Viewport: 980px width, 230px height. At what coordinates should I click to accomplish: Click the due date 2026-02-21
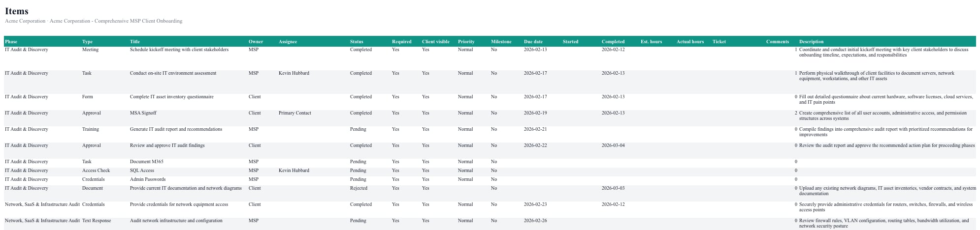pos(535,129)
